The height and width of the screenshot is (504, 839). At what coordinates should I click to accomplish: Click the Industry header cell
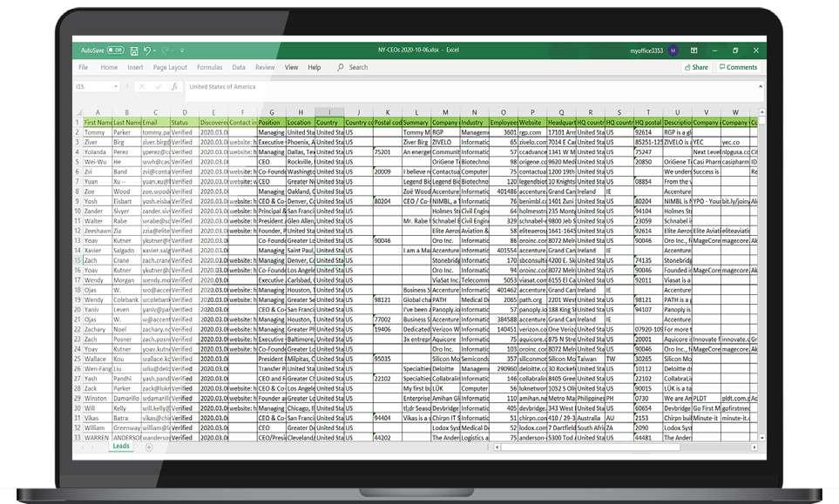[x=474, y=123]
